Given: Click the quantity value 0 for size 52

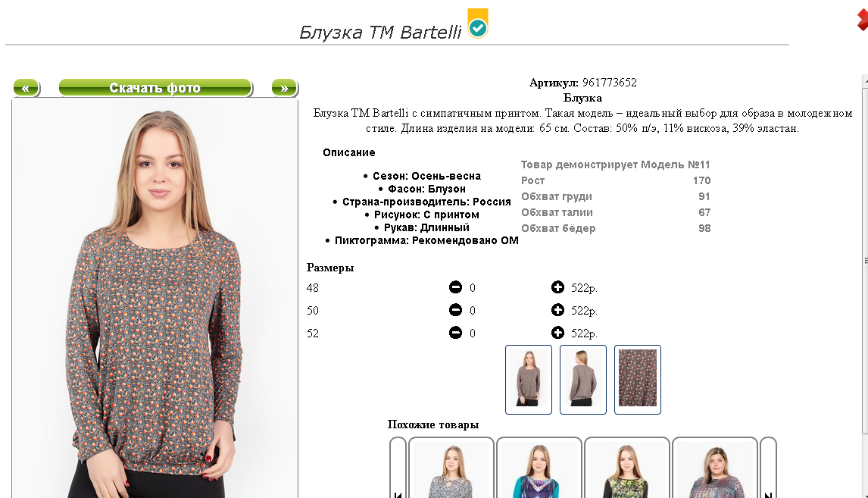Looking at the screenshot, I should pos(472,334).
